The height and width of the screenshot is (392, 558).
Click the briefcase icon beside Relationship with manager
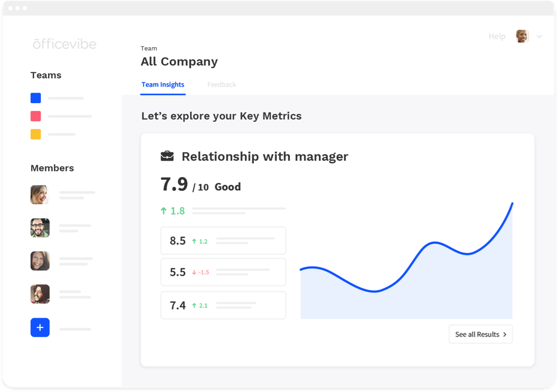pyautogui.click(x=167, y=156)
